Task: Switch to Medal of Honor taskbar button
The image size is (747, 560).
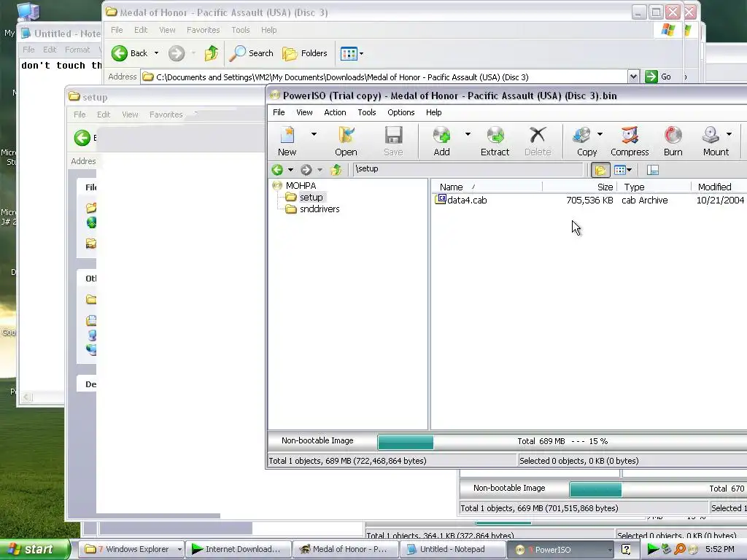Action: pos(345,550)
